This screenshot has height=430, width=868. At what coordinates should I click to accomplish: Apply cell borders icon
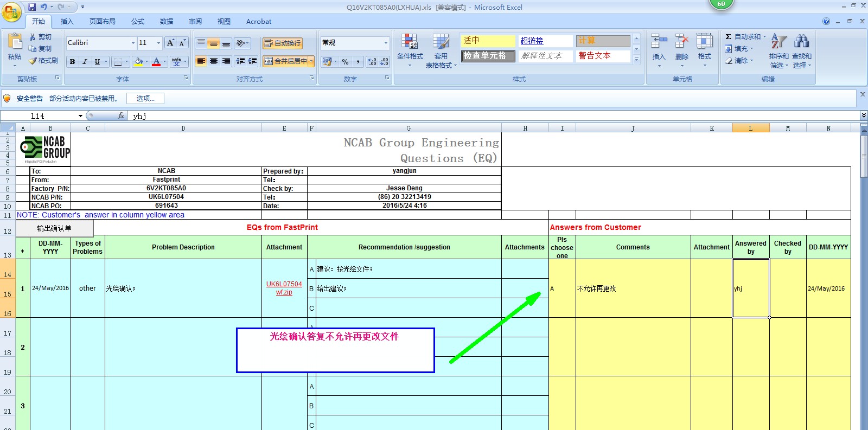click(118, 62)
